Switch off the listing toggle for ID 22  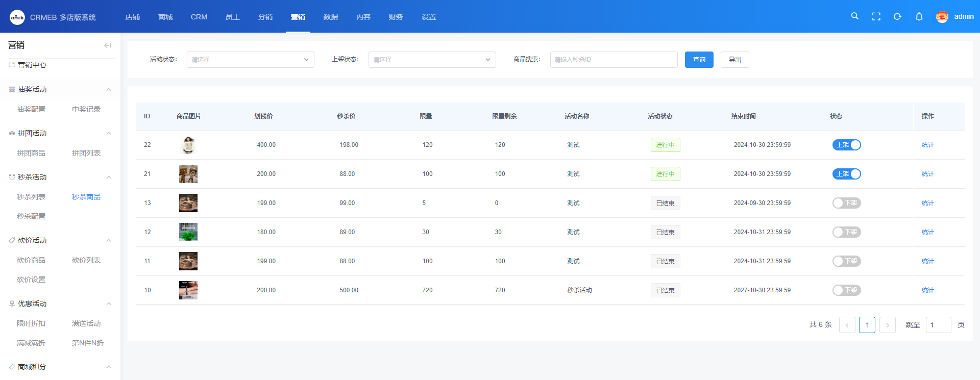pos(846,145)
